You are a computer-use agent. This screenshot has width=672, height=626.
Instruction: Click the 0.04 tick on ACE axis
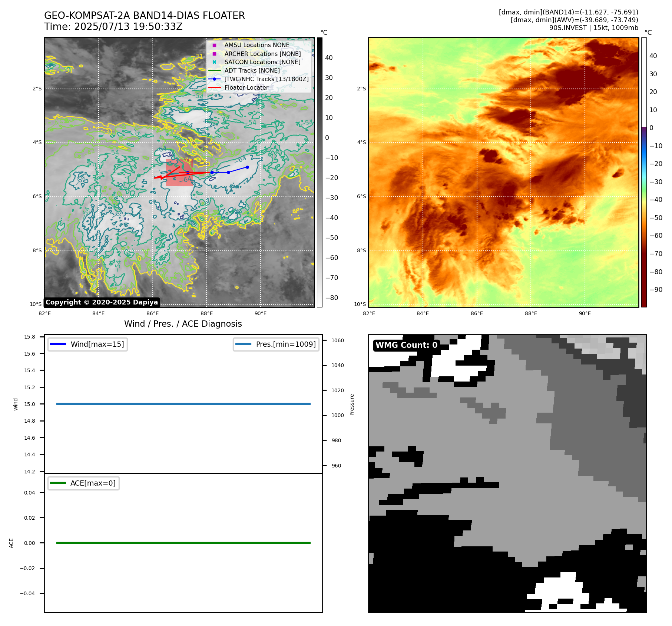tap(30, 493)
